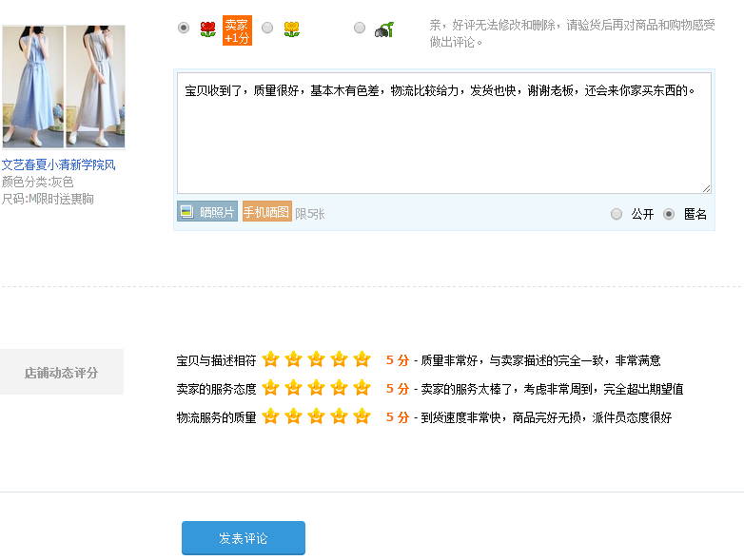Click inside the review comment text area
The height and width of the screenshot is (560, 744).
point(444,133)
